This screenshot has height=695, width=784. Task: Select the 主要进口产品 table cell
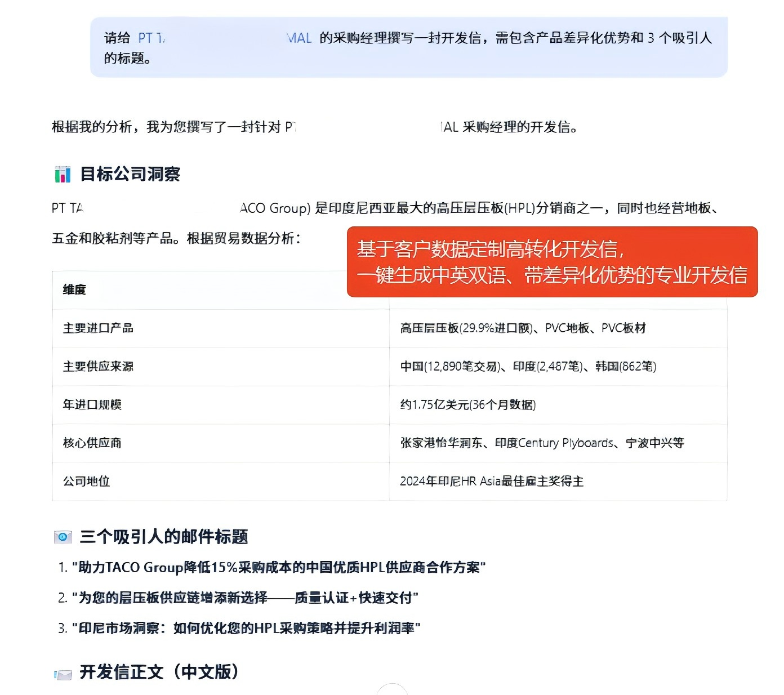[x=221, y=328]
